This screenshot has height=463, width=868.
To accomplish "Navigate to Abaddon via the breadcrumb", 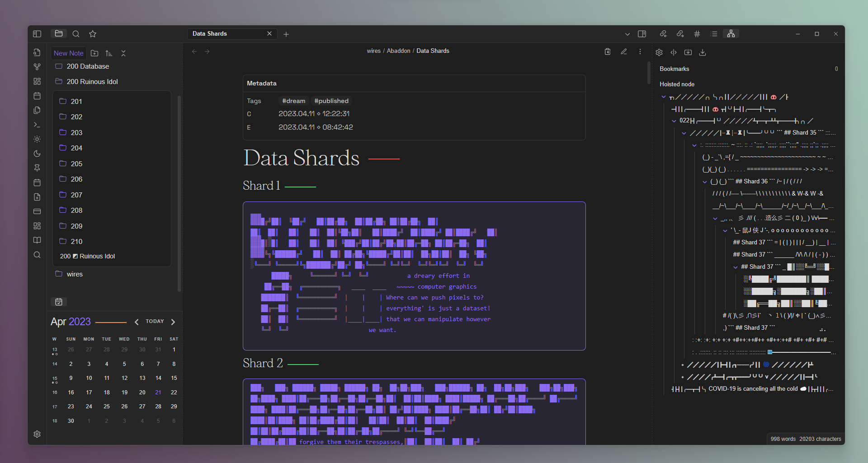I will [398, 51].
